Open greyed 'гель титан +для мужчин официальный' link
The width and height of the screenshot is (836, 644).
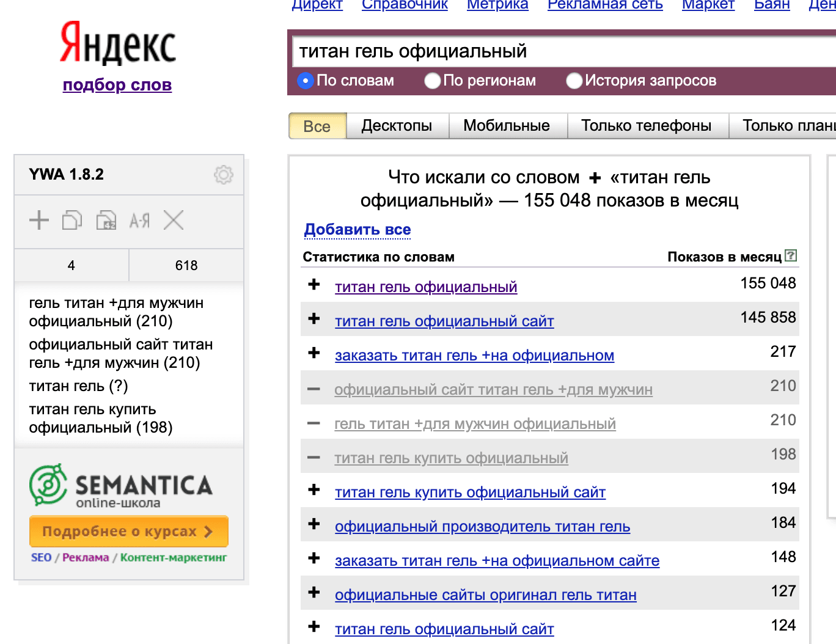click(x=475, y=423)
